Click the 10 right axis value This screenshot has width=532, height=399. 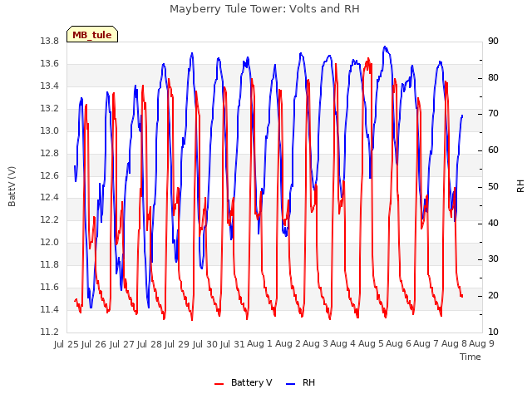click(x=493, y=332)
